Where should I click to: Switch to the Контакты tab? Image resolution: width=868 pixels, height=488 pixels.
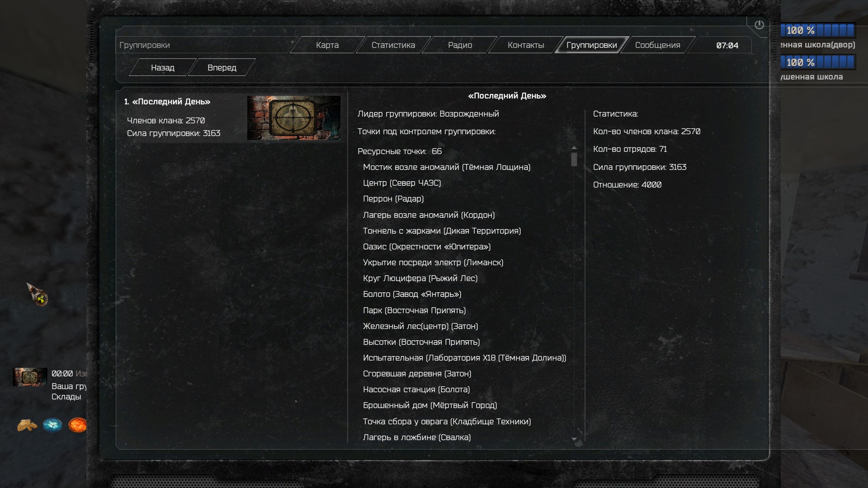(526, 45)
